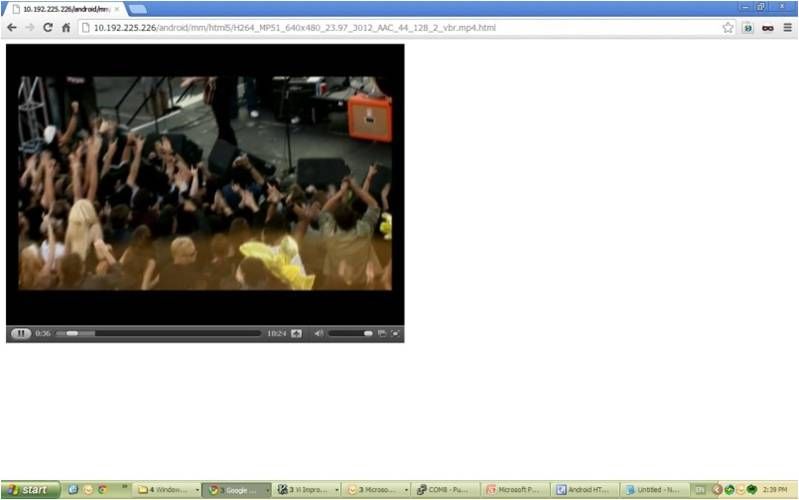Enter fullscreen with rightmost player icon
Screen dimensions: 799x500
click(x=395, y=333)
